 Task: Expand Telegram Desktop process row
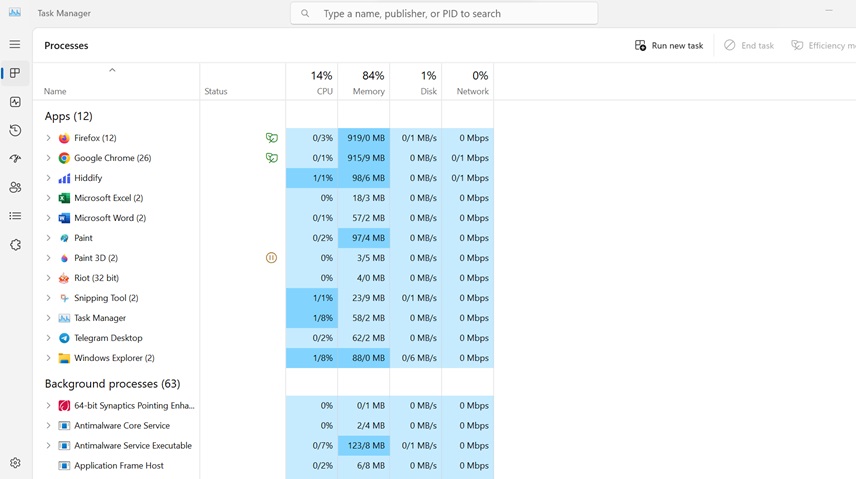[48, 338]
